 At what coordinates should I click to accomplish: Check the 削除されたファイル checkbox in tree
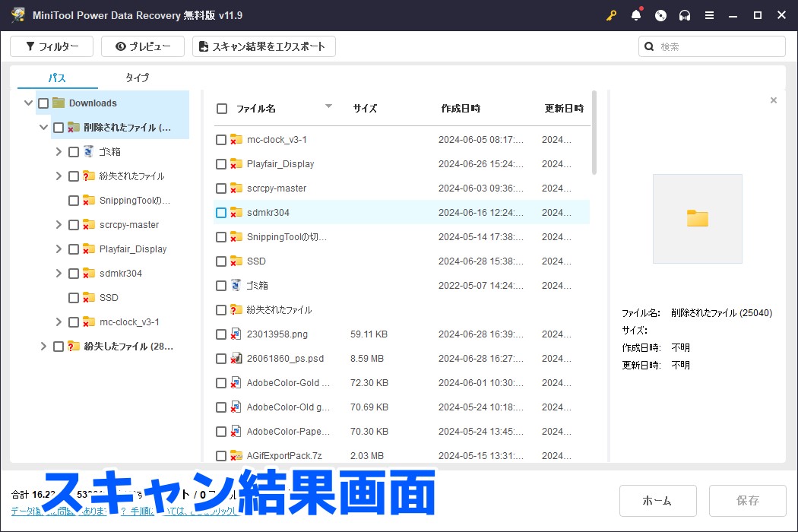(x=59, y=127)
